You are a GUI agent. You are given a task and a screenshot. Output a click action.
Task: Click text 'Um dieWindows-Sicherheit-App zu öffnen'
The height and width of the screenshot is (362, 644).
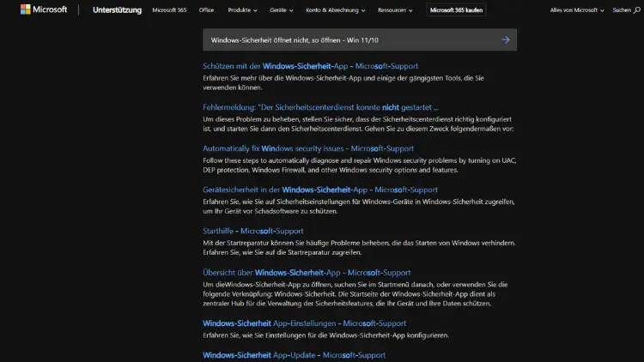tap(267, 285)
